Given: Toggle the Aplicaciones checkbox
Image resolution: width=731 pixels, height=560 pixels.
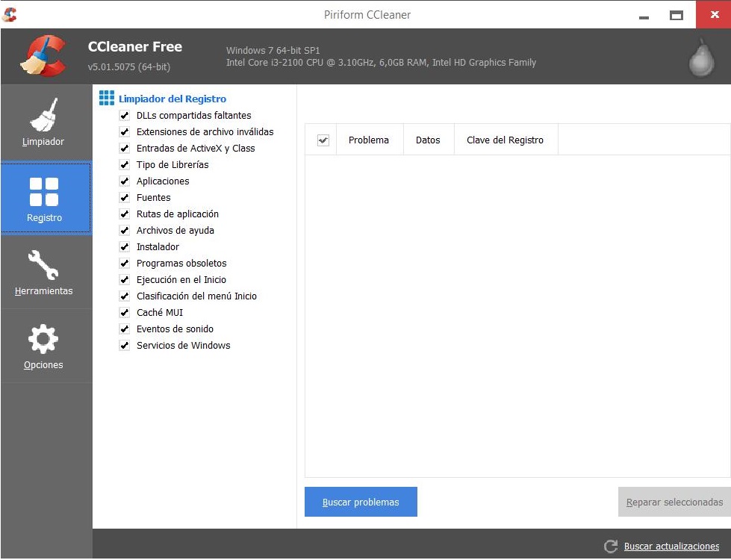Looking at the screenshot, I should (x=125, y=181).
